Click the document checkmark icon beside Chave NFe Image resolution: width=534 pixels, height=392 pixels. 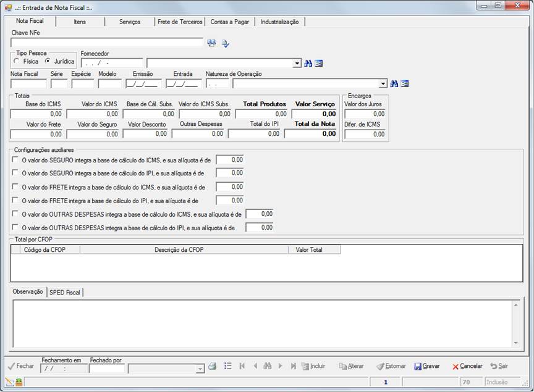(225, 43)
